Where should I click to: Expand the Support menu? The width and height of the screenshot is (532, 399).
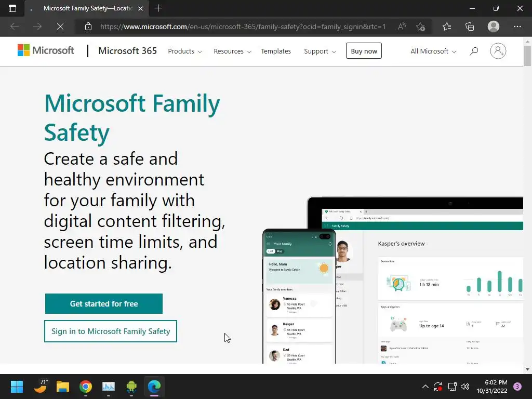tap(320, 51)
